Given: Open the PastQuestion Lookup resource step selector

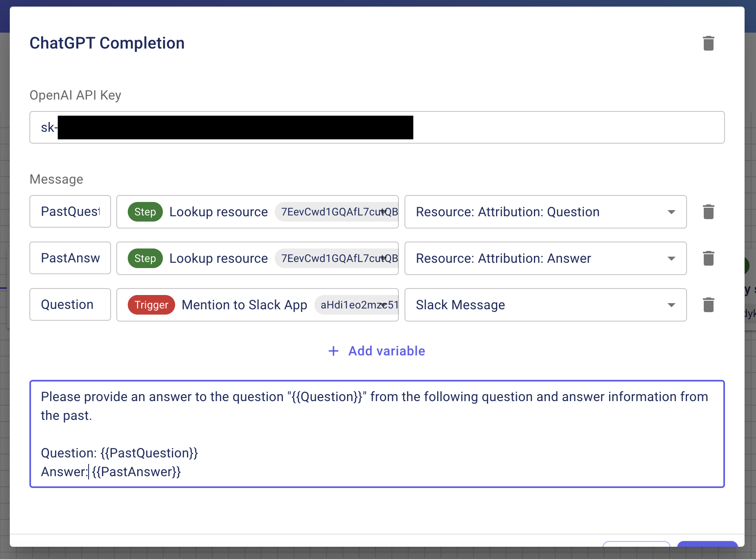Looking at the screenshot, I should 258,212.
